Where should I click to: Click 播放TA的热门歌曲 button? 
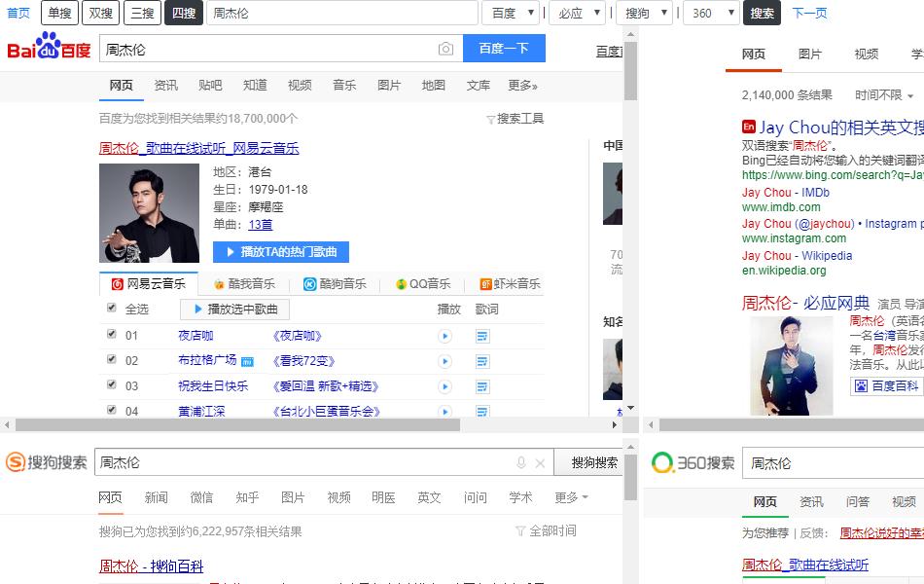click(x=281, y=252)
